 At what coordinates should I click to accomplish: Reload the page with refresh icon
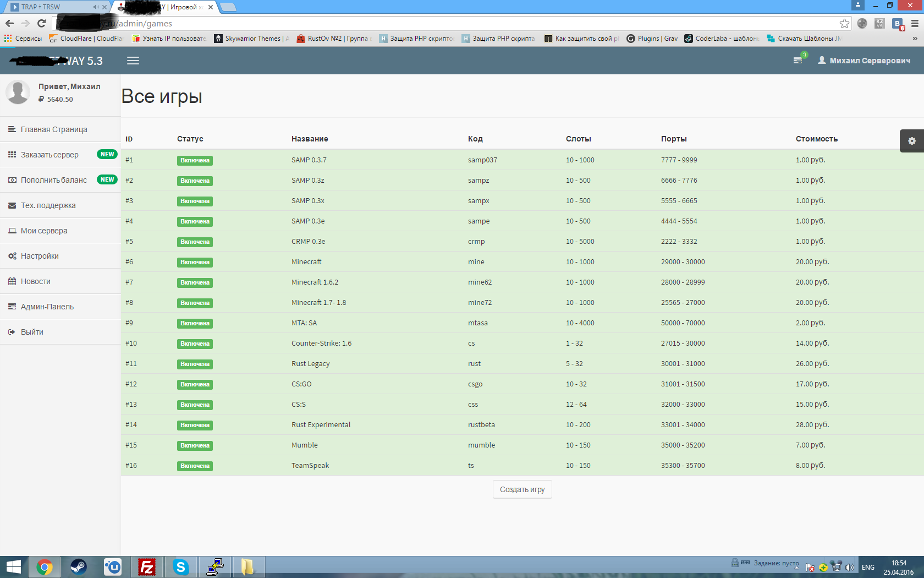(x=41, y=23)
